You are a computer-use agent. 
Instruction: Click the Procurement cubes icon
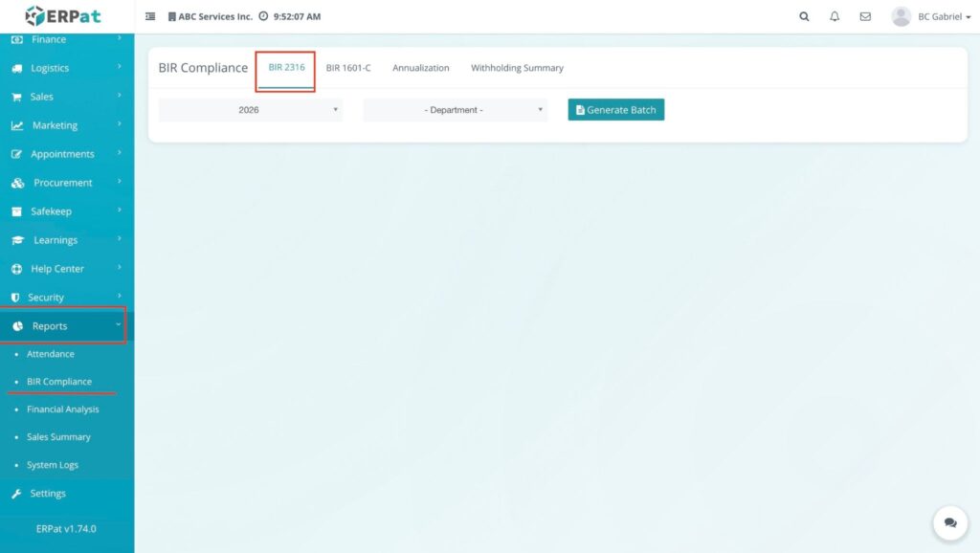coord(17,183)
